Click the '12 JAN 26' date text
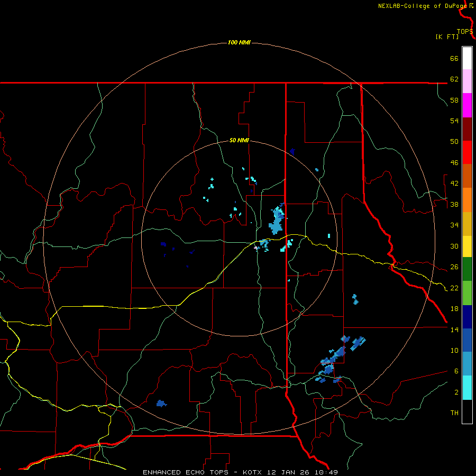The width and height of the screenshot is (476, 476). point(288,472)
